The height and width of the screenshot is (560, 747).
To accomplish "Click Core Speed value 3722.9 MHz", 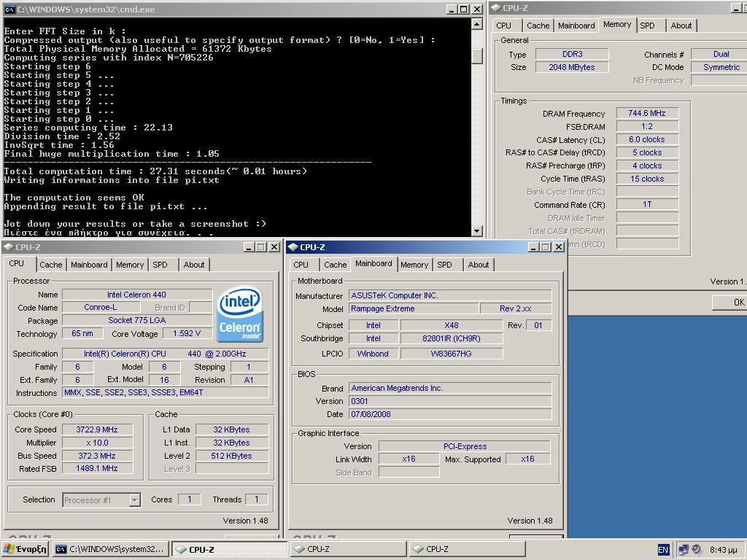I will [97, 429].
